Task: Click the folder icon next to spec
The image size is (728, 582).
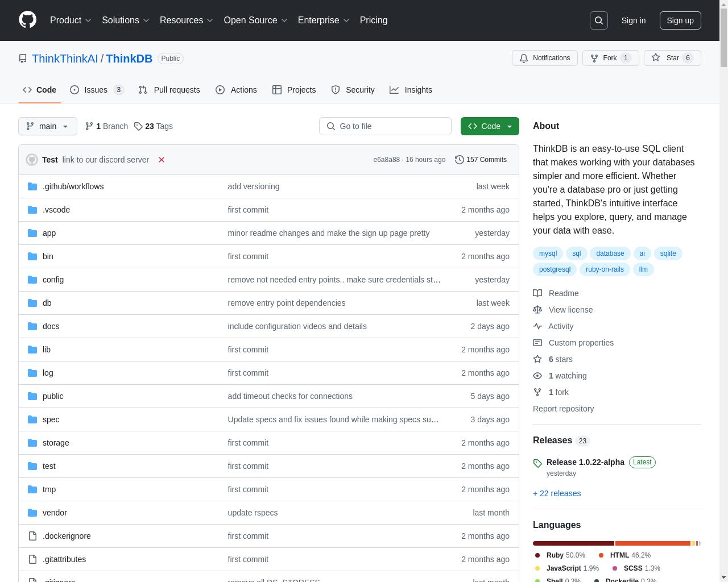Action: pos(32,419)
